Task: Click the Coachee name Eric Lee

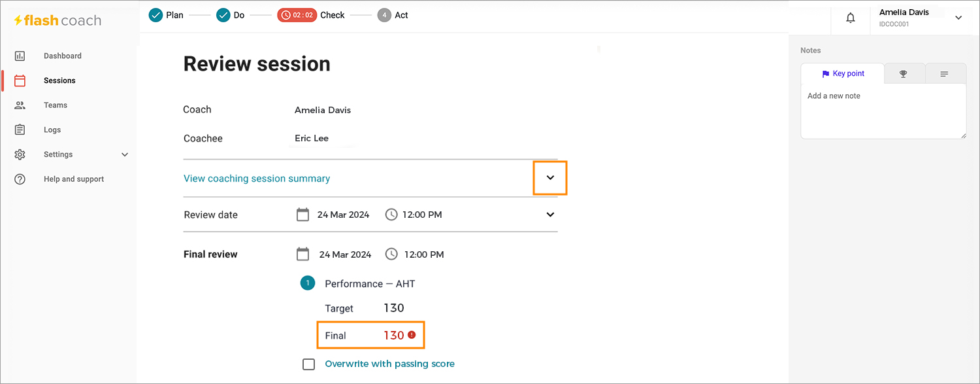Action: pyautogui.click(x=312, y=138)
